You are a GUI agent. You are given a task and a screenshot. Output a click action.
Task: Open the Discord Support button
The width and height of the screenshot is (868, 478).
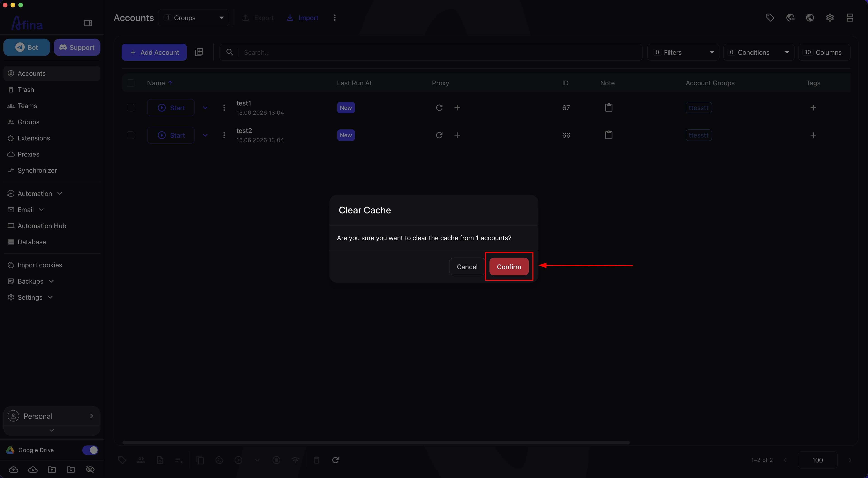[x=77, y=47]
